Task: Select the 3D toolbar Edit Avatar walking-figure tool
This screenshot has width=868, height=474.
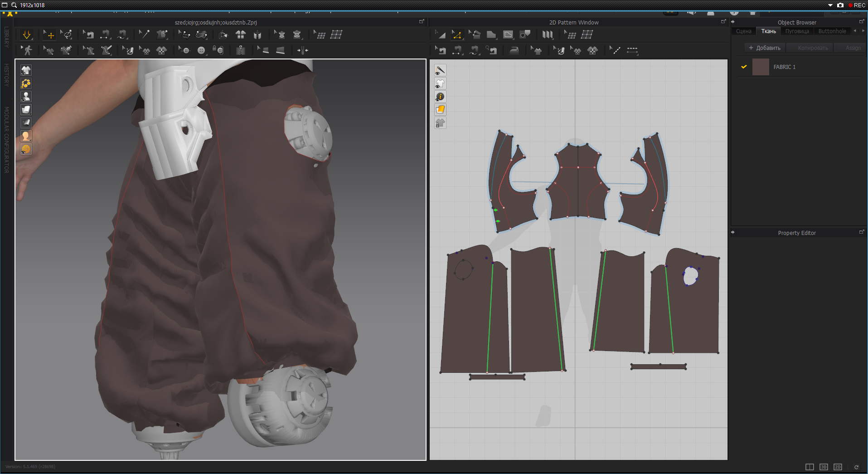Action: (x=27, y=50)
